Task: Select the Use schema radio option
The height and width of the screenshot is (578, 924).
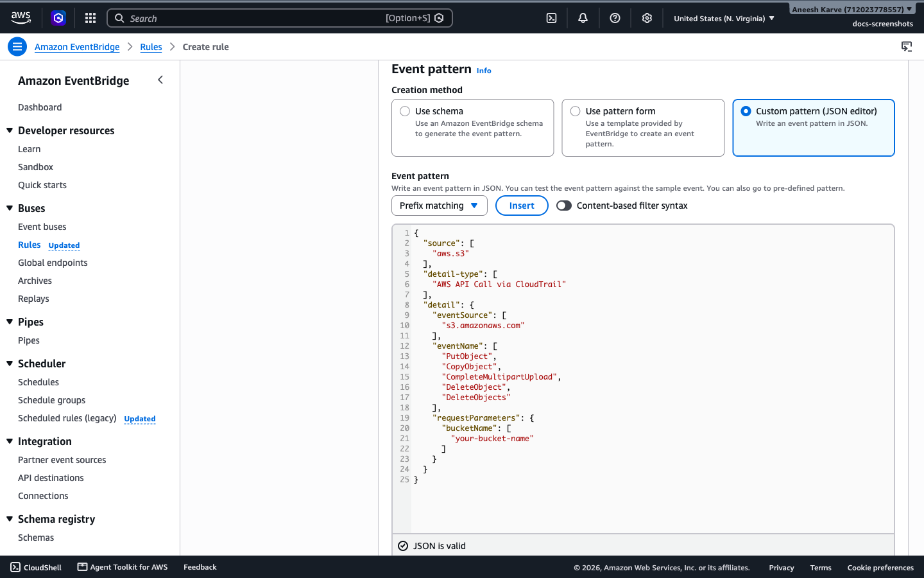Action: 405,111
